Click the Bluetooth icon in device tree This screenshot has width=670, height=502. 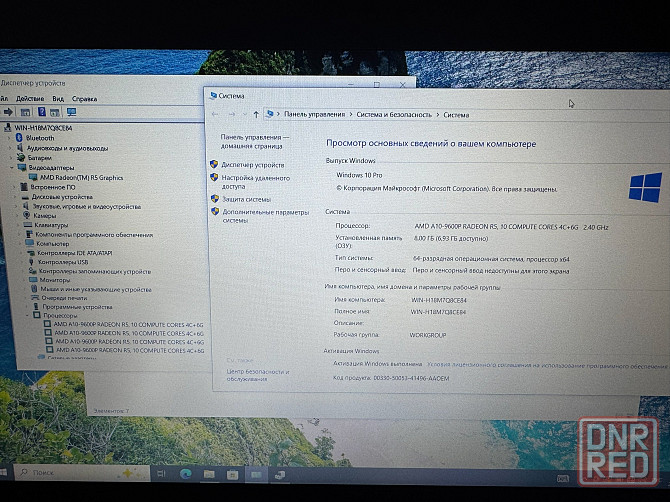click(x=18, y=138)
